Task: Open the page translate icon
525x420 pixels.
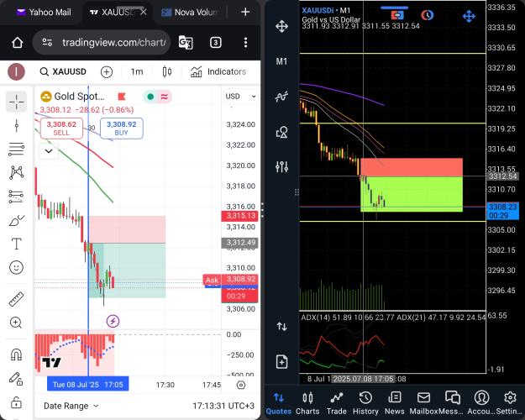Action: coord(186,43)
